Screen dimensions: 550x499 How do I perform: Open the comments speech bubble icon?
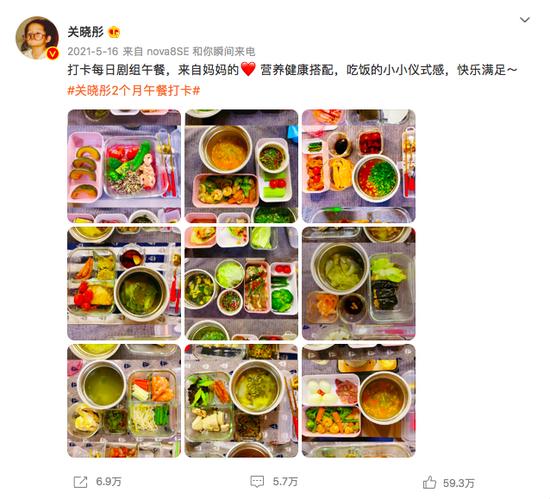coord(257,481)
